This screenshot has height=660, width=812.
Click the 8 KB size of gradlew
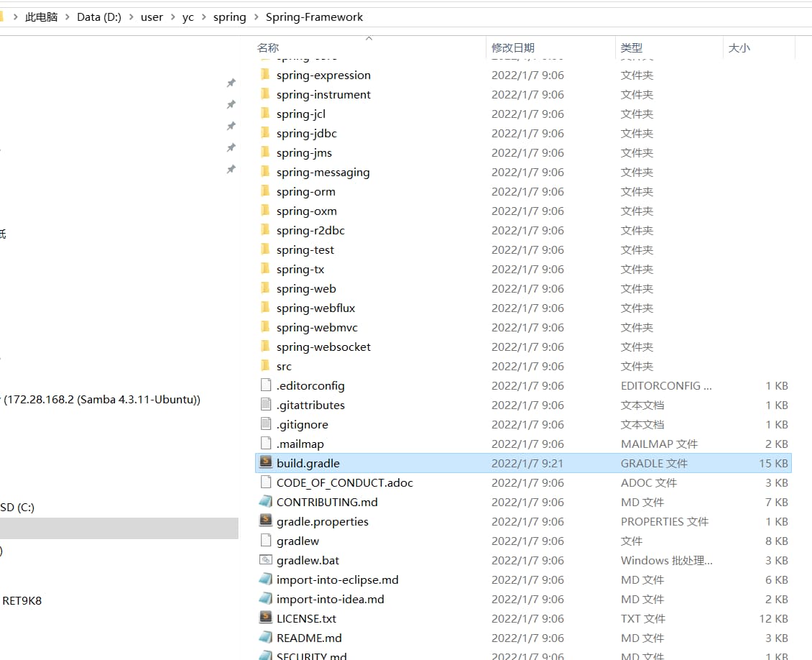pos(776,541)
